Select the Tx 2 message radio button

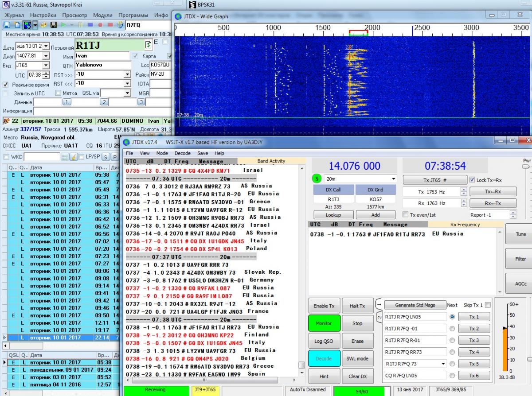[x=452, y=329]
